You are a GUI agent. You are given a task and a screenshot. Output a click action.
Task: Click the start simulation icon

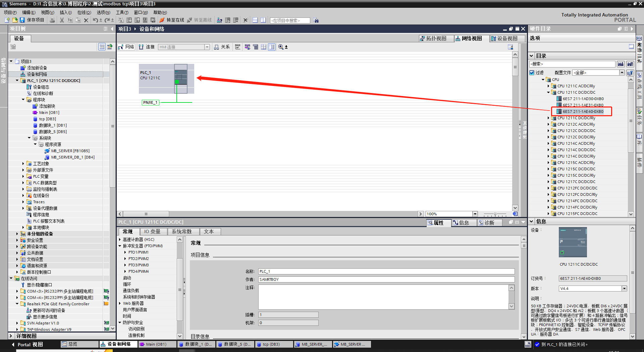click(x=145, y=20)
